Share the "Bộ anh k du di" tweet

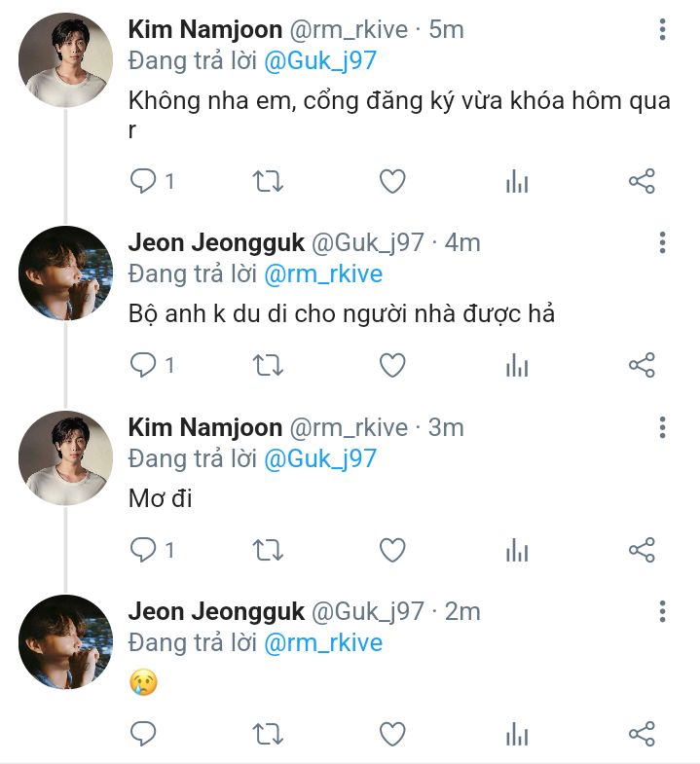[642, 365]
